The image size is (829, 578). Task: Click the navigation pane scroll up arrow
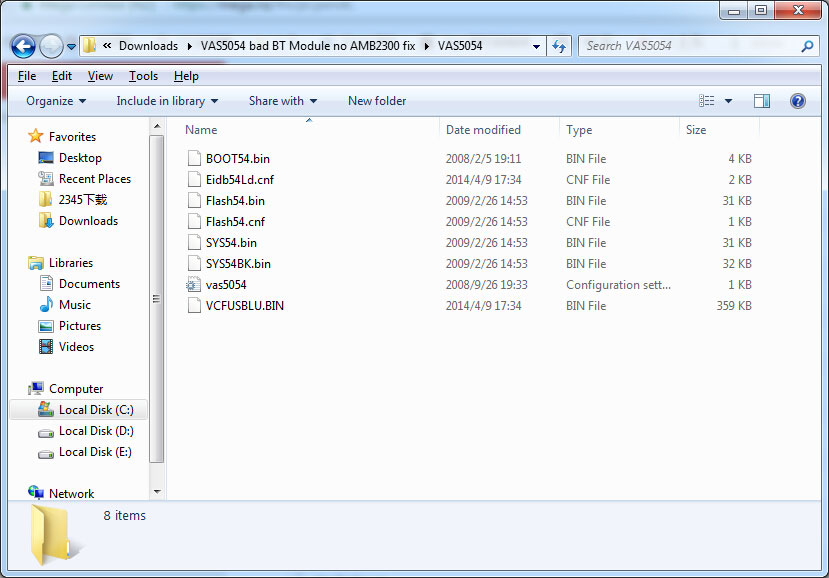tap(157, 126)
